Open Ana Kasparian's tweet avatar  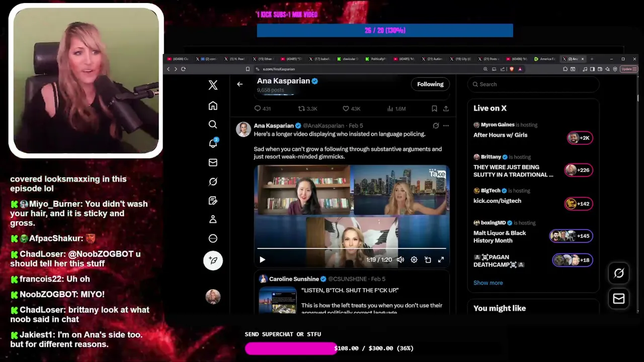point(244,129)
